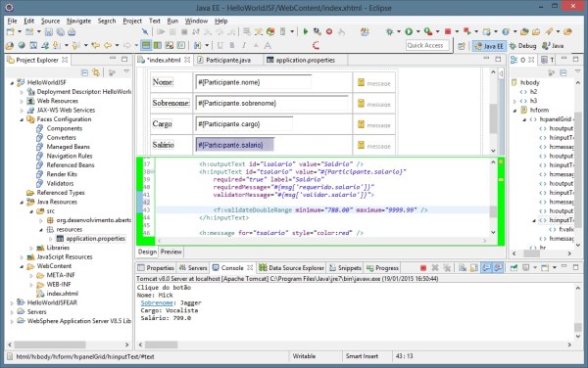
Task: Open the Project Explorer view menu dropdown
Action: [x=126, y=71]
